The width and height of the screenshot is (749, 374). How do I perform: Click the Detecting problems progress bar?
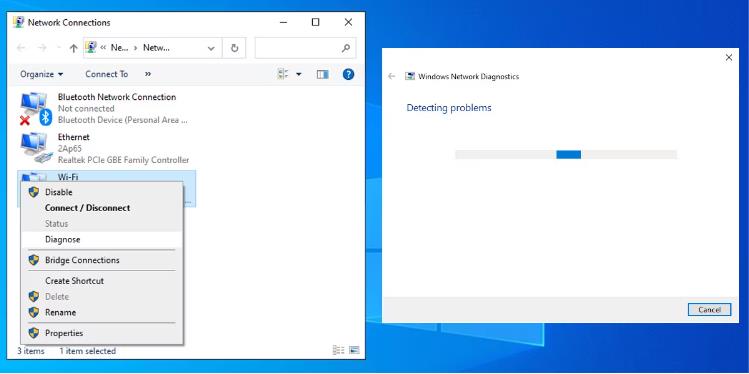pos(566,154)
